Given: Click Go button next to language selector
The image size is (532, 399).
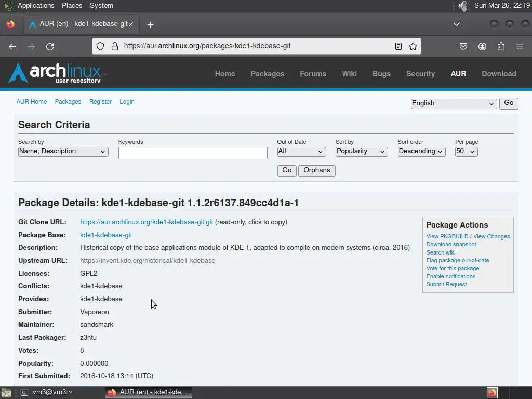Looking at the screenshot, I should coord(509,103).
